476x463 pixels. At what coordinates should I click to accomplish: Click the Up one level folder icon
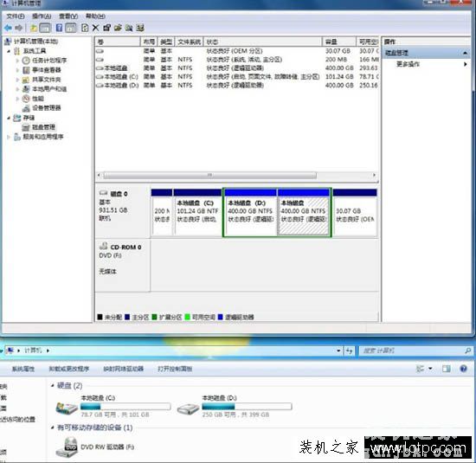click(x=34, y=29)
